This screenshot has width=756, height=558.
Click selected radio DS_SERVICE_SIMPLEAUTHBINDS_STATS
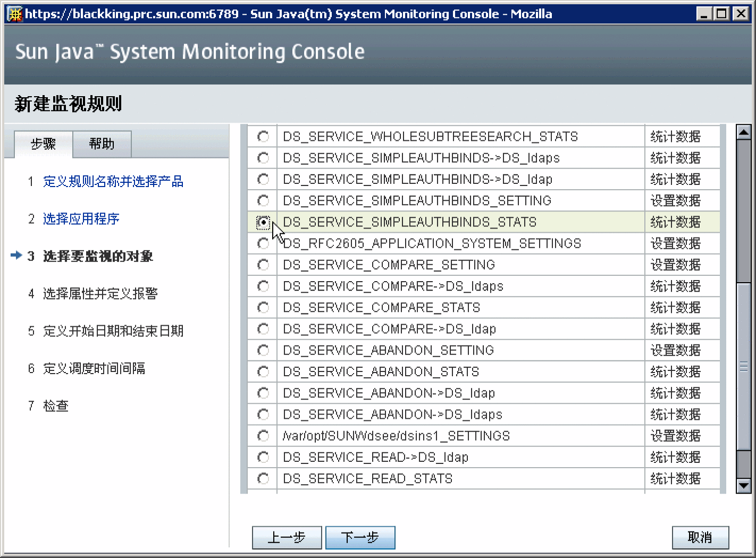click(x=263, y=222)
